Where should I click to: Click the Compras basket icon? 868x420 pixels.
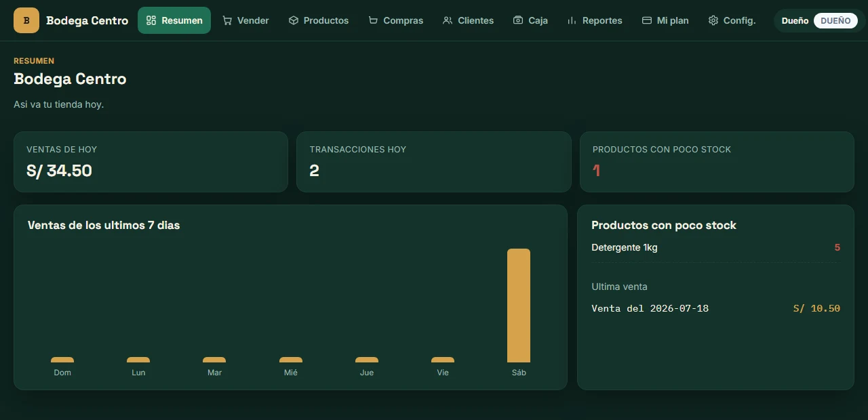tap(373, 20)
